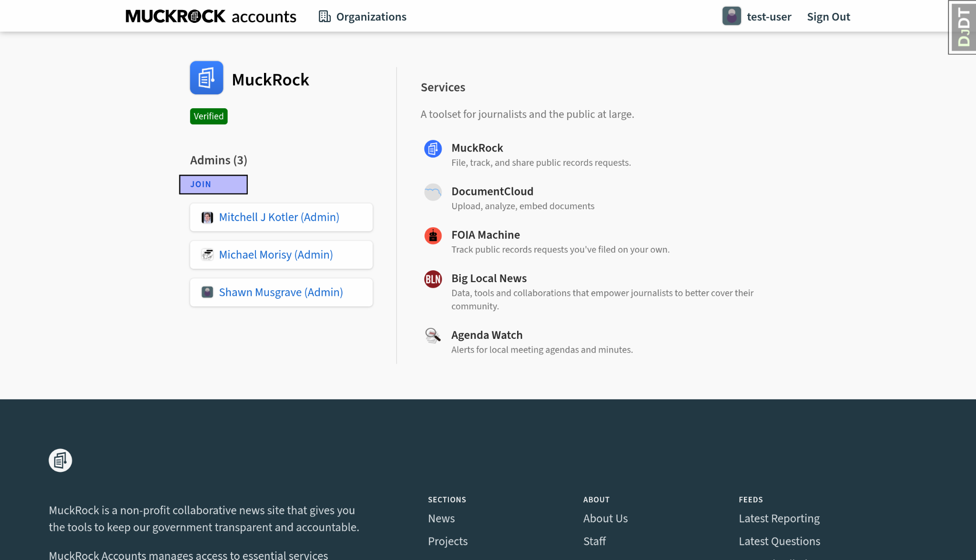
Task: Open the FOIA Machine service link
Action: (486, 235)
